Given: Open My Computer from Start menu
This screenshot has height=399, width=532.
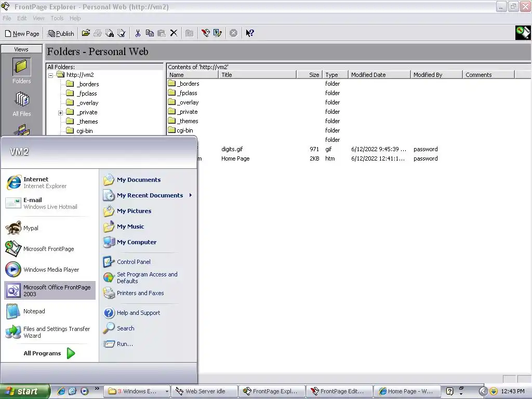Looking at the screenshot, I should (148, 242).
